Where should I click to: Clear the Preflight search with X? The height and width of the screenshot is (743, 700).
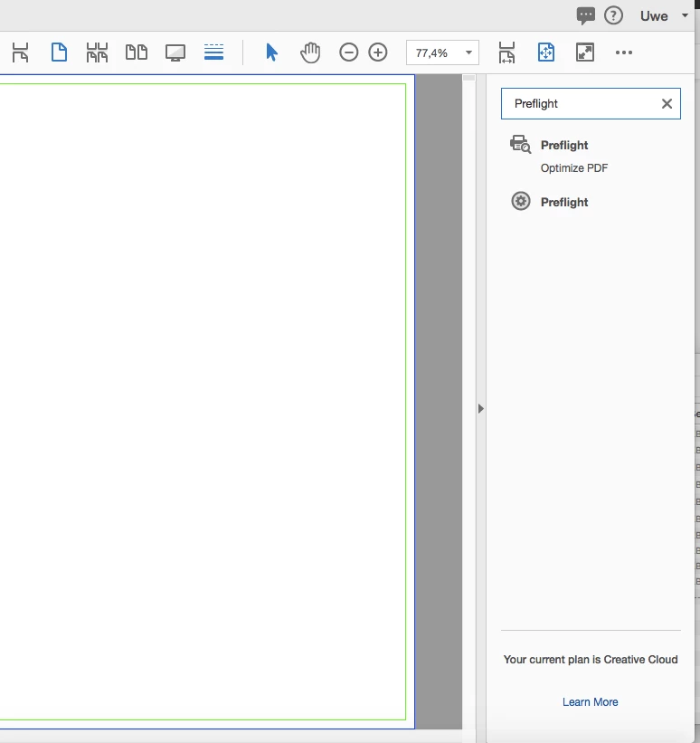(x=667, y=104)
